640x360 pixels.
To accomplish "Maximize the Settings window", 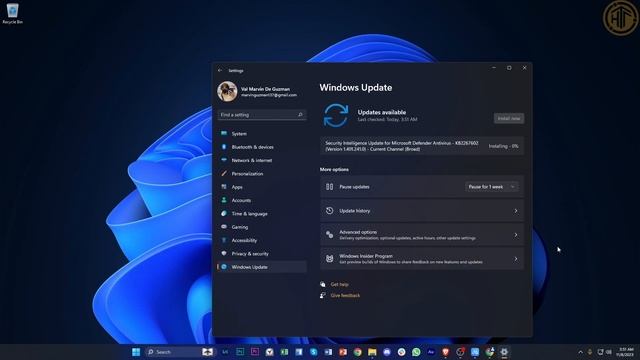I will click(x=509, y=68).
